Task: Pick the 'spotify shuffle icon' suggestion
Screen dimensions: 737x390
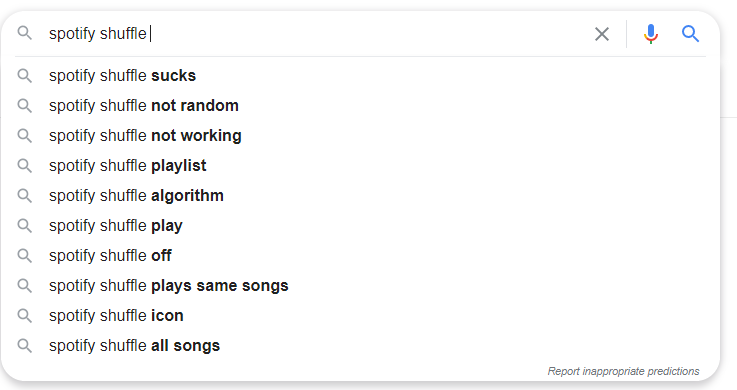Action: click(361, 316)
